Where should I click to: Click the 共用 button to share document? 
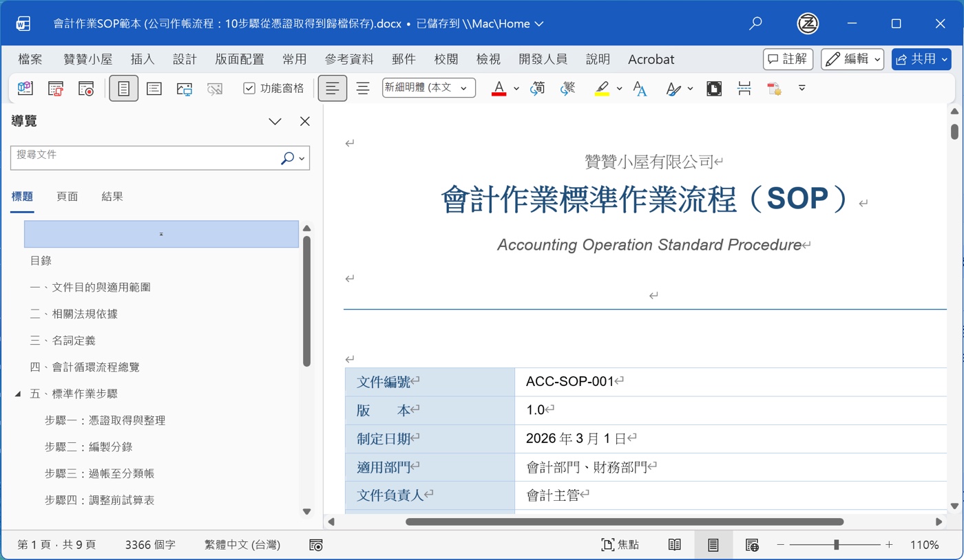(921, 59)
